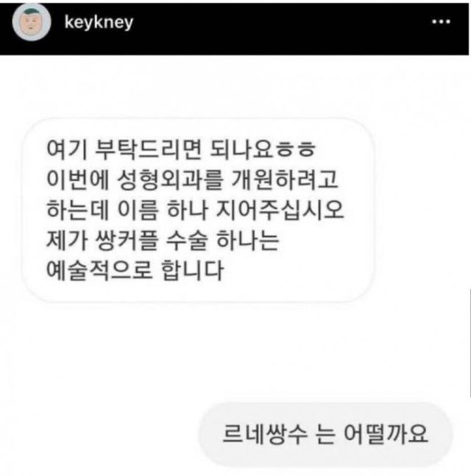The width and height of the screenshot is (471, 476).
Task: Click the black header bar beside keykney
Action: click(273, 29)
